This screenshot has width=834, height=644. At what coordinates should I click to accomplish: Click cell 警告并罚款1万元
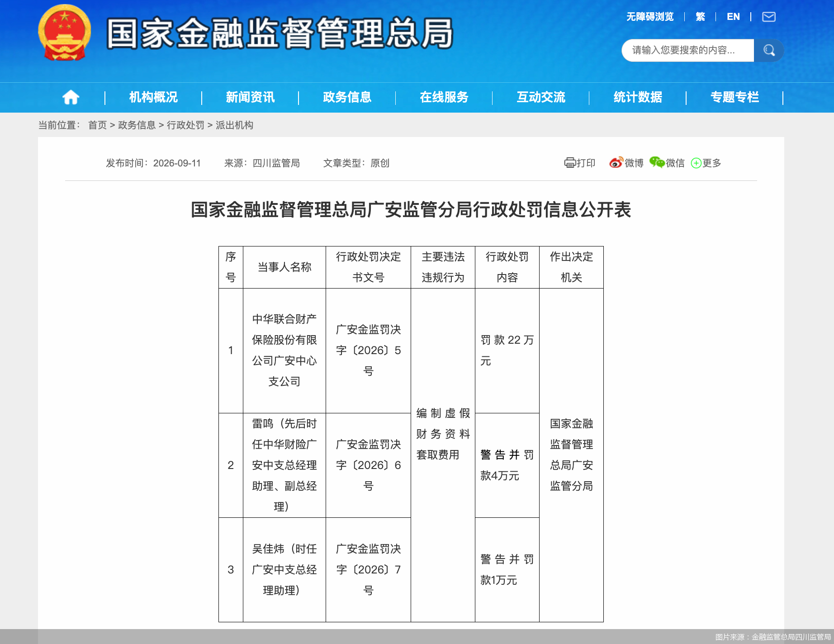pos(507,570)
